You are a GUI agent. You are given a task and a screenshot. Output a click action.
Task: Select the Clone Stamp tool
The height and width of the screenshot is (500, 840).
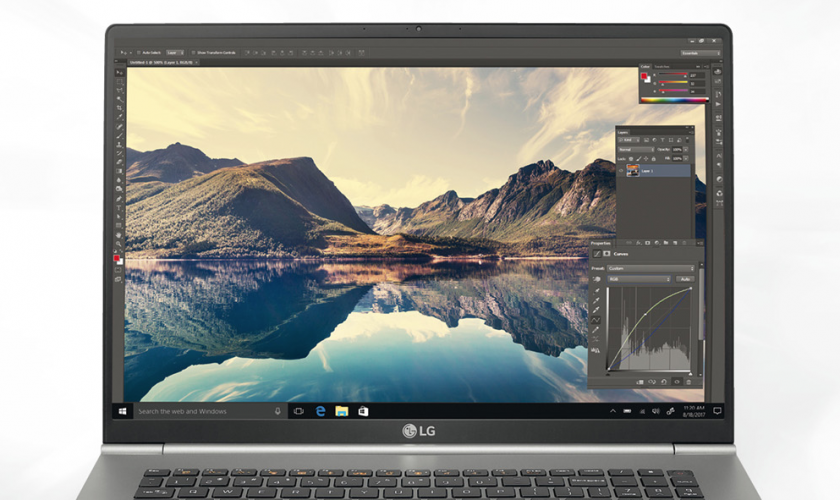tap(119, 145)
